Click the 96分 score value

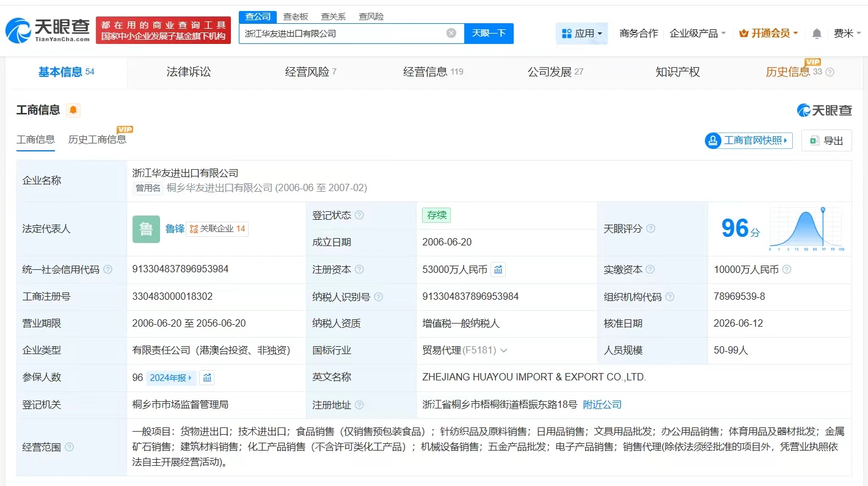click(x=740, y=229)
